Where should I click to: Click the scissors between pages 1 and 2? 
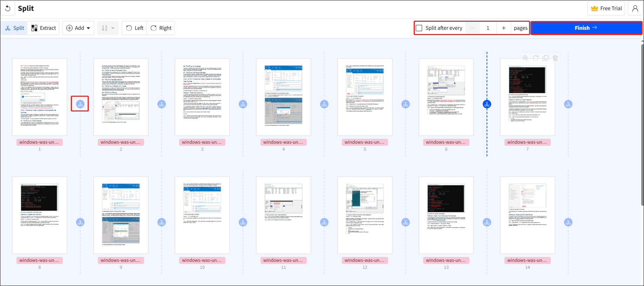pyautogui.click(x=80, y=104)
